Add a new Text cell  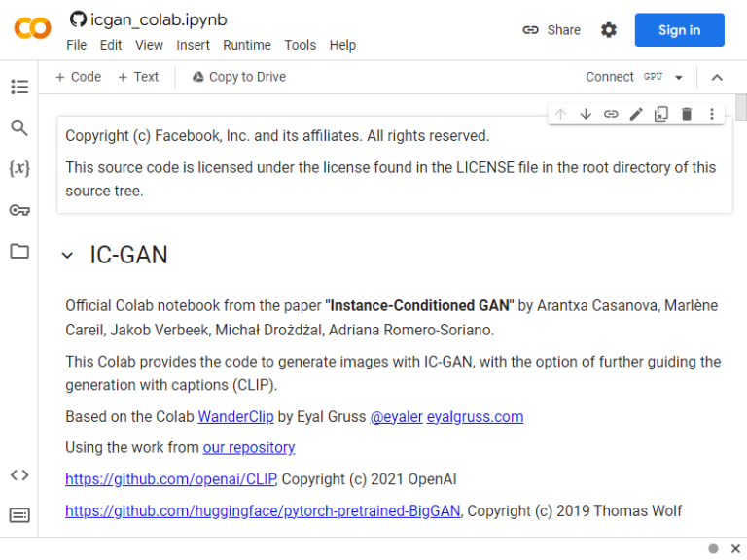(138, 77)
